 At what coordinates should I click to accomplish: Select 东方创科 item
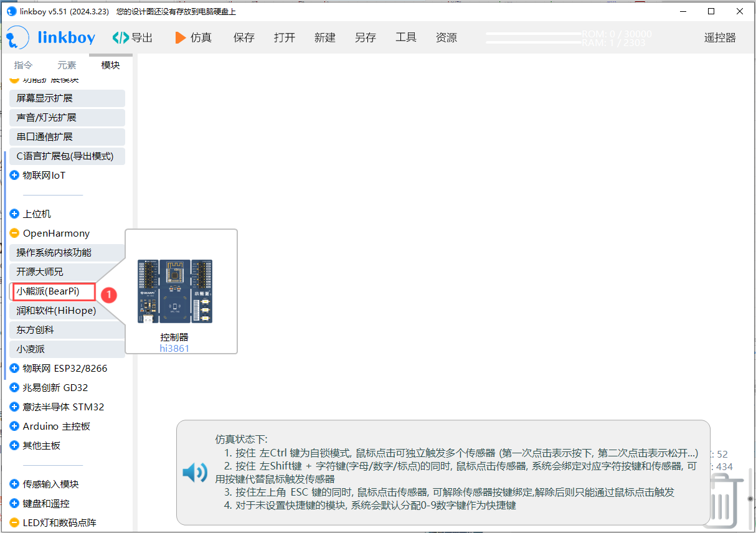click(67, 330)
